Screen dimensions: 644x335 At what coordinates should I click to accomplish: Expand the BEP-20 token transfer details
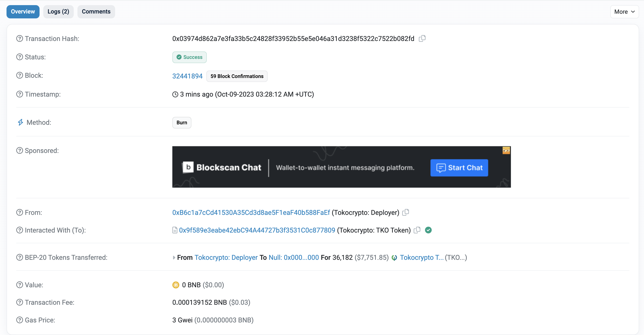click(x=174, y=257)
